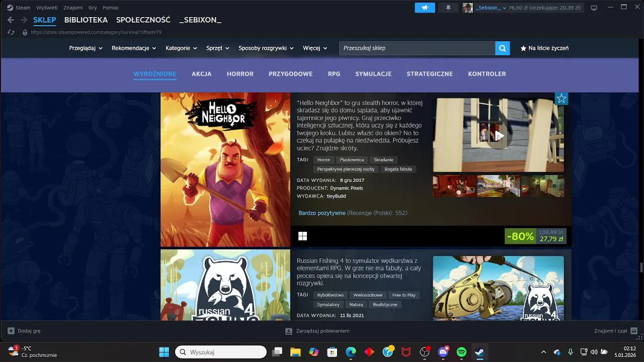Image resolution: width=644 pixels, height=362 pixels.
Task: Click the Skradanie tag
Action: pos(383,160)
